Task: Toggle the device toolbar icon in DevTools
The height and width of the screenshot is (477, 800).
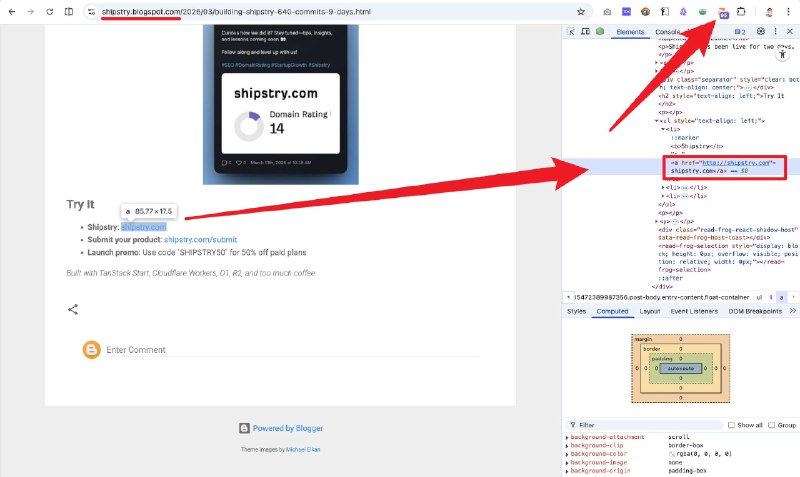Action: 585,32
